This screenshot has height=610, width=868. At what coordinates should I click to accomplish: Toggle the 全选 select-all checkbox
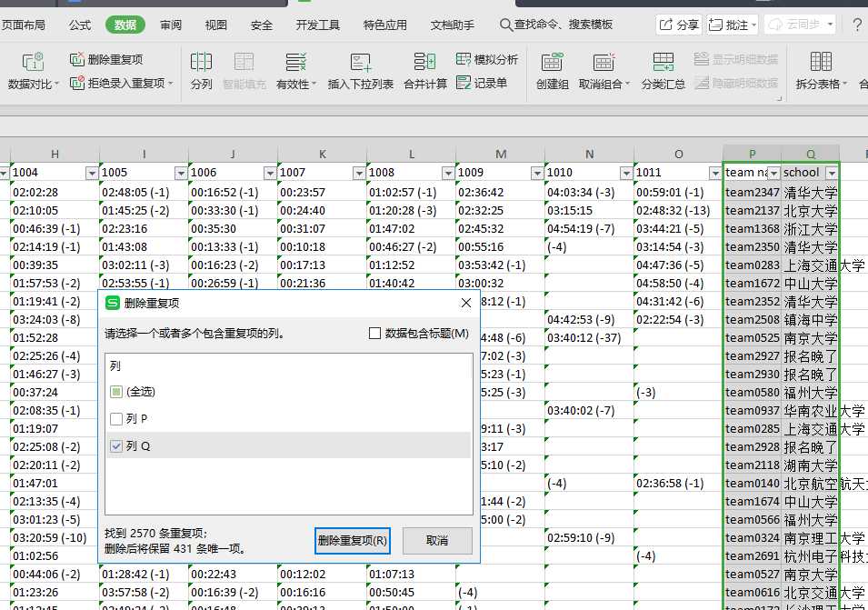click(x=115, y=392)
